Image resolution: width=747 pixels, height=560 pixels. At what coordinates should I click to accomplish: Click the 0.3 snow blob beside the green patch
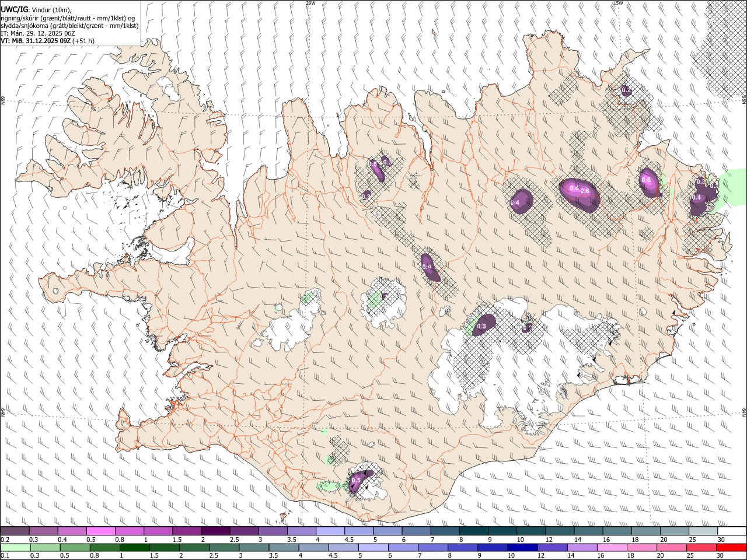pyautogui.click(x=485, y=324)
